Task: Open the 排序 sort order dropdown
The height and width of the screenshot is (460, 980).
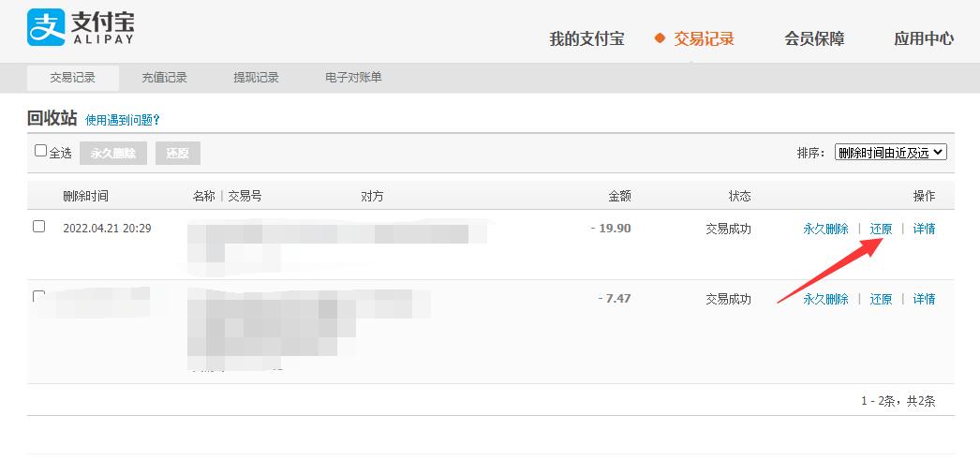Action: (x=890, y=152)
